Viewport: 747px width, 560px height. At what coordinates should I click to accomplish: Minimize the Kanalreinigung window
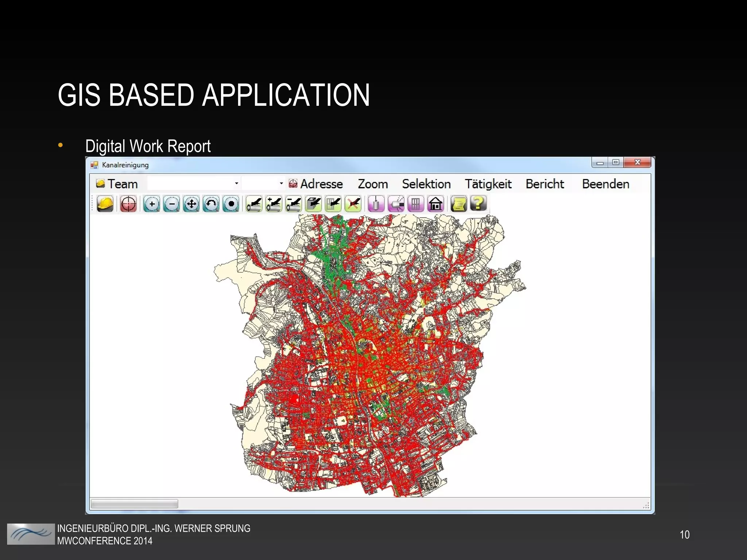(x=600, y=163)
